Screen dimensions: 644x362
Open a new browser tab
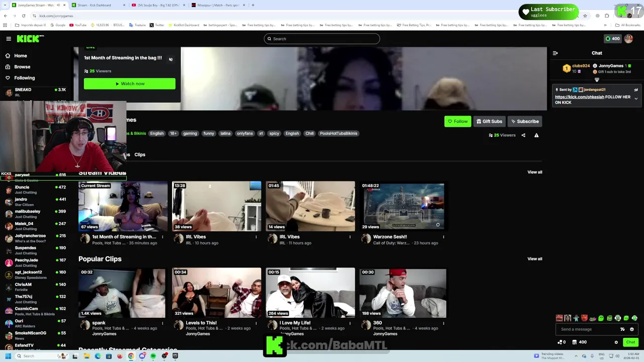coord(253,5)
